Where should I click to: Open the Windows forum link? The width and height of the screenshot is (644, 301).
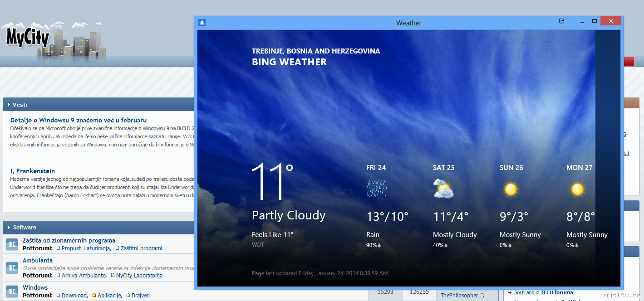(35, 287)
